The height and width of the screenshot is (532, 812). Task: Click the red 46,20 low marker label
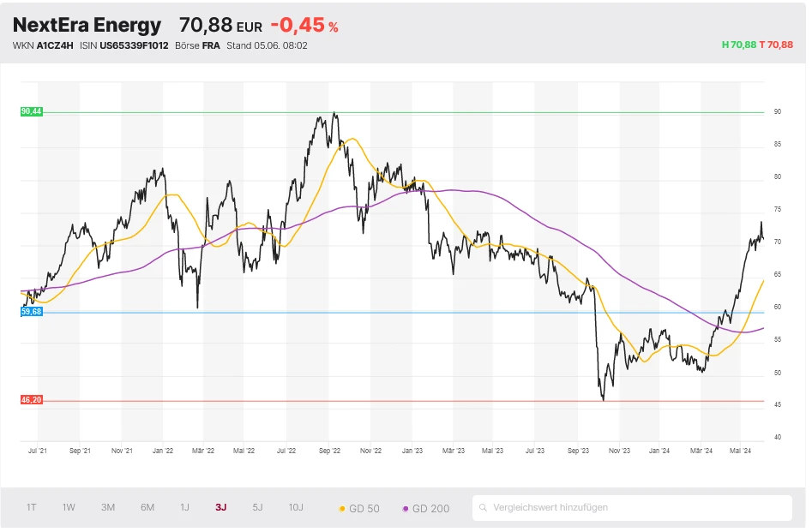coord(31,400)
